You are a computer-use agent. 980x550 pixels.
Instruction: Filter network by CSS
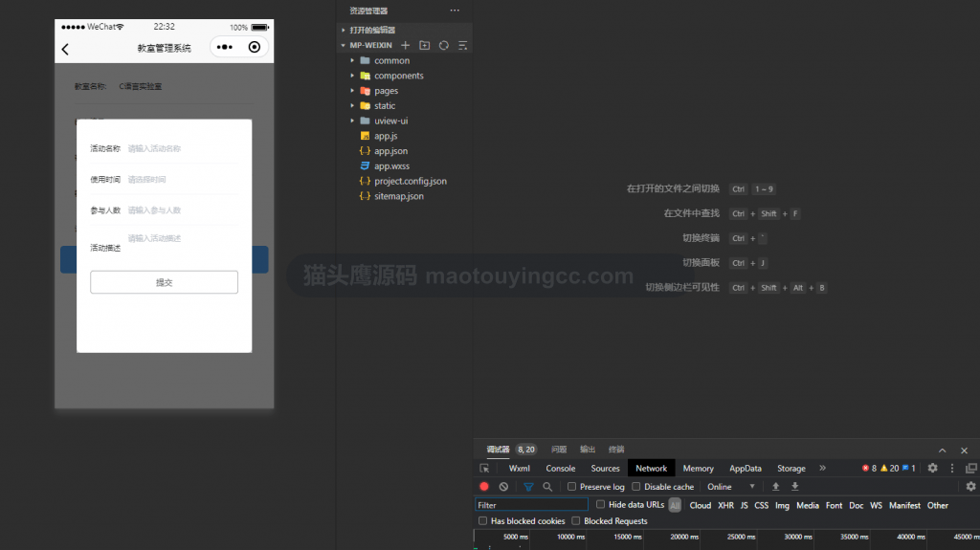click(x=761, y=505)
